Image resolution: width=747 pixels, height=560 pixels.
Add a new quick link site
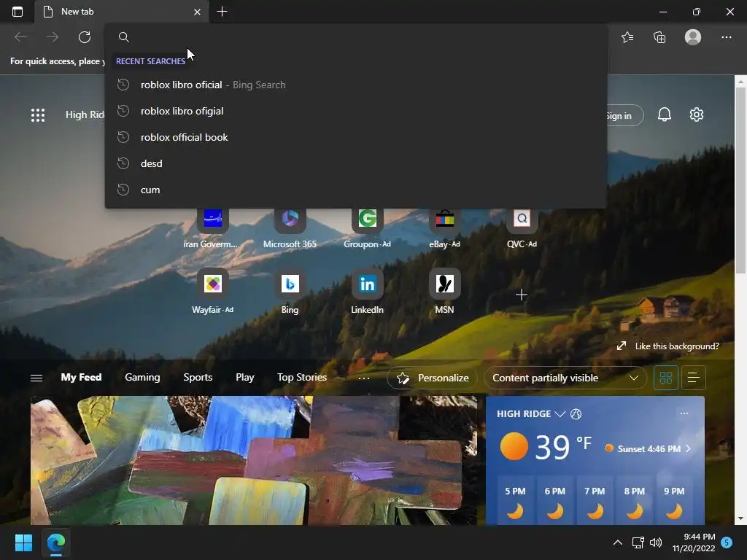pos(522,295)
